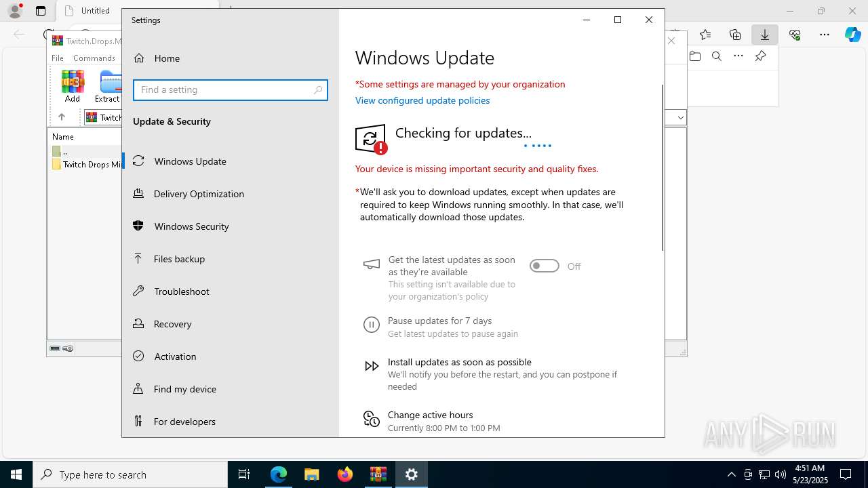Open the WinRAR Commands menu
This screenshot has height=488, width=868.
coord(94,58)
